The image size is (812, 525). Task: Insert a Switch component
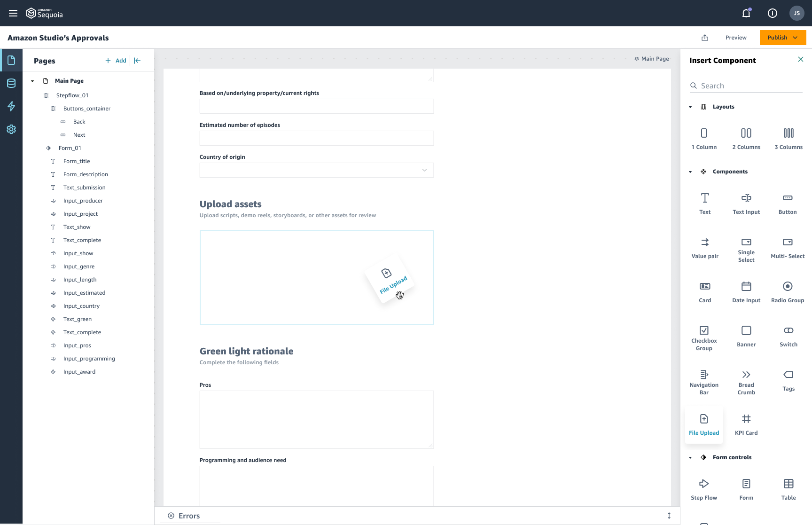(788, 335)
